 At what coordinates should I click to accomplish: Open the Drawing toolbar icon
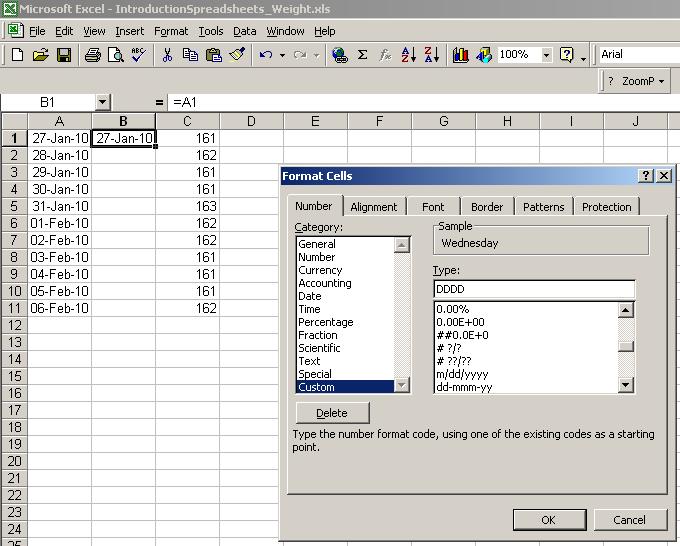point(484,55)
